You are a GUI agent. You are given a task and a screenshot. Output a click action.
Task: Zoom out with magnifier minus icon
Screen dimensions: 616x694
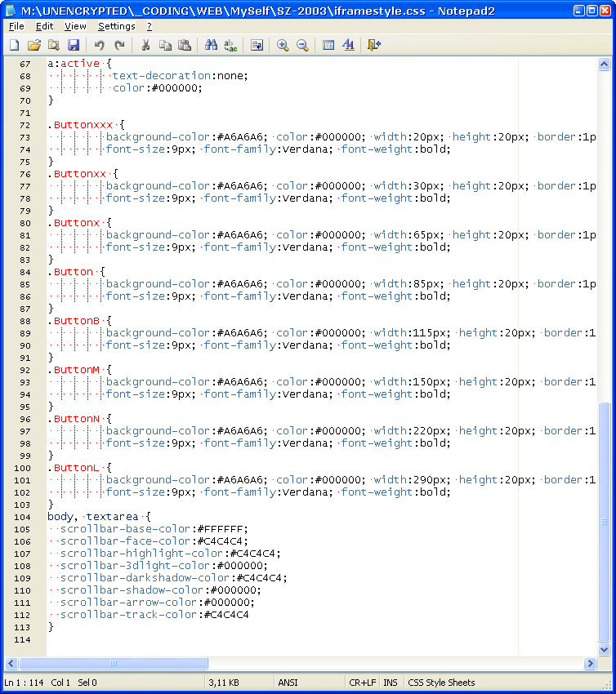click(x=302, y=45)
